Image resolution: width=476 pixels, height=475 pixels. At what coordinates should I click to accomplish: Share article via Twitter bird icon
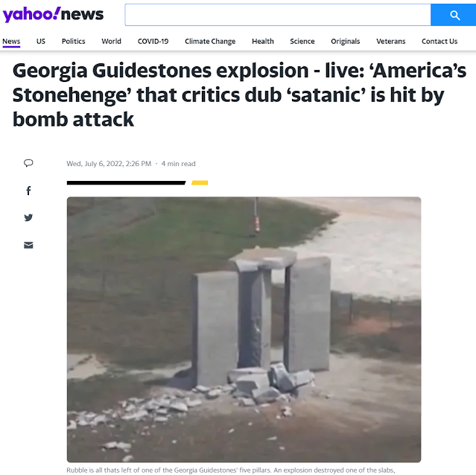(28, 217)
